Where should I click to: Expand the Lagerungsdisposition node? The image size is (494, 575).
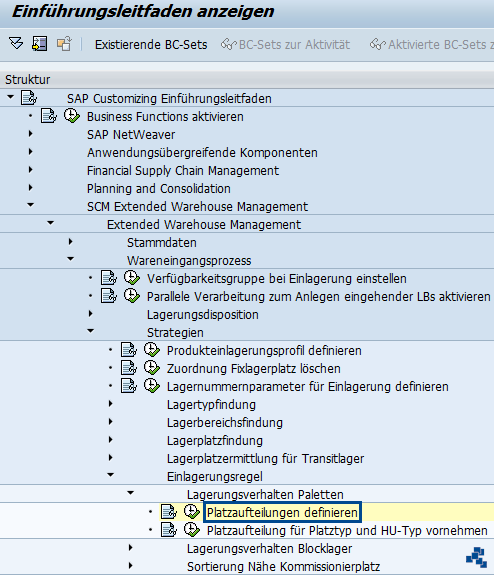pyautogui.click(x=91, y=314)
